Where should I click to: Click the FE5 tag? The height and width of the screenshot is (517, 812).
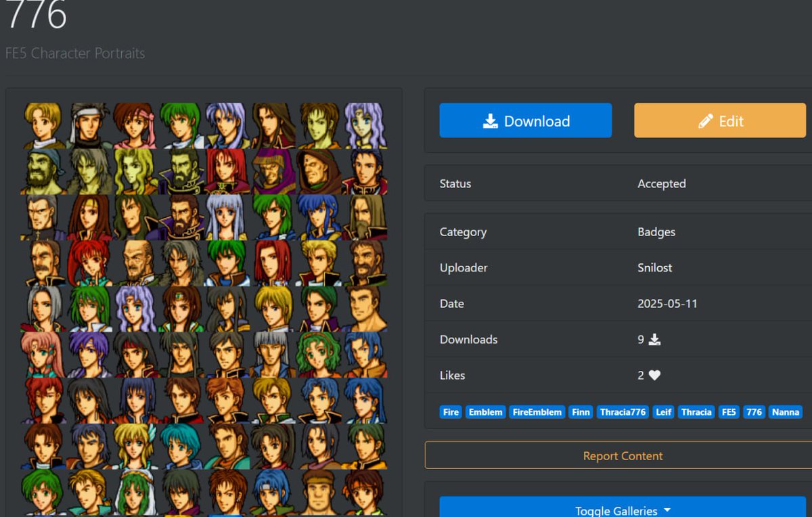pos(729,411)
